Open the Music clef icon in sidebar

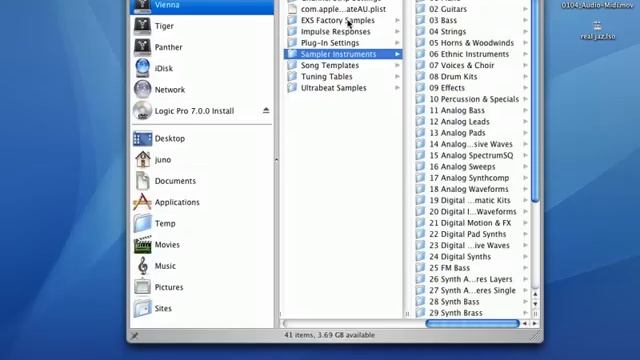[x=142, y=266]
